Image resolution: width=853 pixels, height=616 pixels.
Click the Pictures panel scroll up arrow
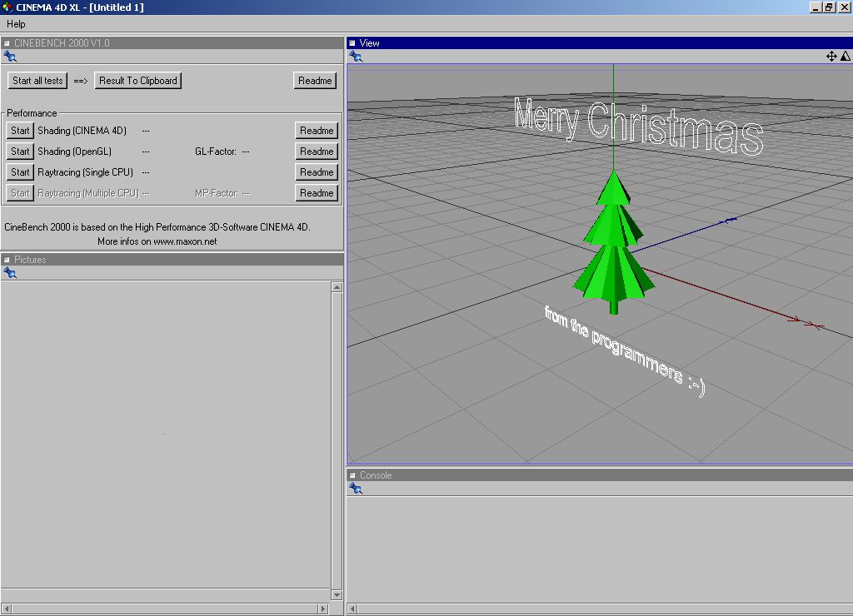coord(337,287)
